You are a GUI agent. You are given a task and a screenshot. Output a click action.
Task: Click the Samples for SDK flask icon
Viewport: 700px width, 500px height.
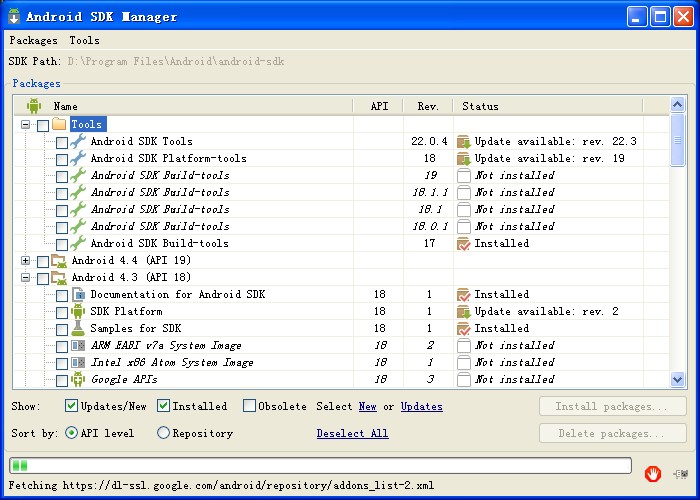(x=78, y=328)
